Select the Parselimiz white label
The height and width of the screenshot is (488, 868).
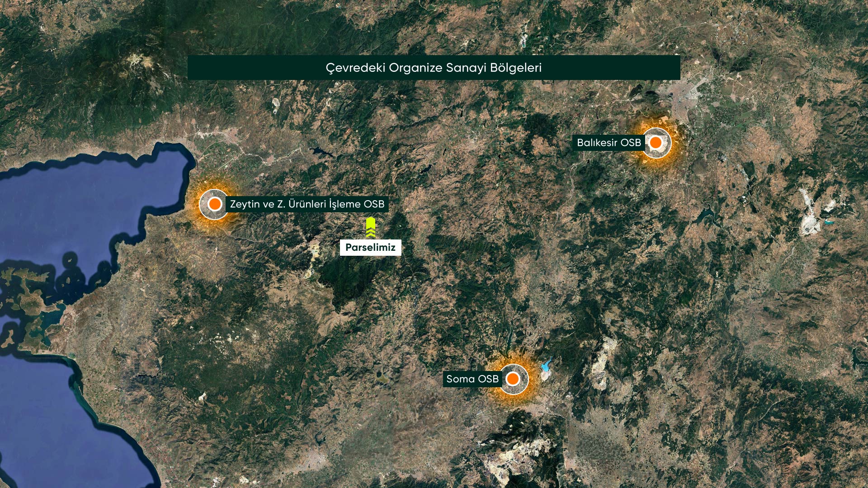pos(370,247)
